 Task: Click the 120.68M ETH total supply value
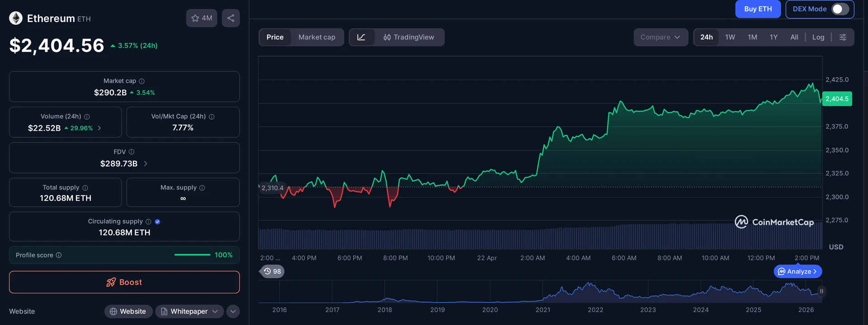(x=66, y=198)
